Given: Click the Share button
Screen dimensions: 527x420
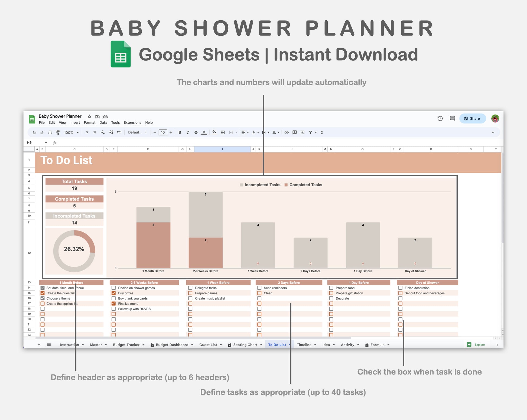Looking at the screenshot, I should pos(472,118).
